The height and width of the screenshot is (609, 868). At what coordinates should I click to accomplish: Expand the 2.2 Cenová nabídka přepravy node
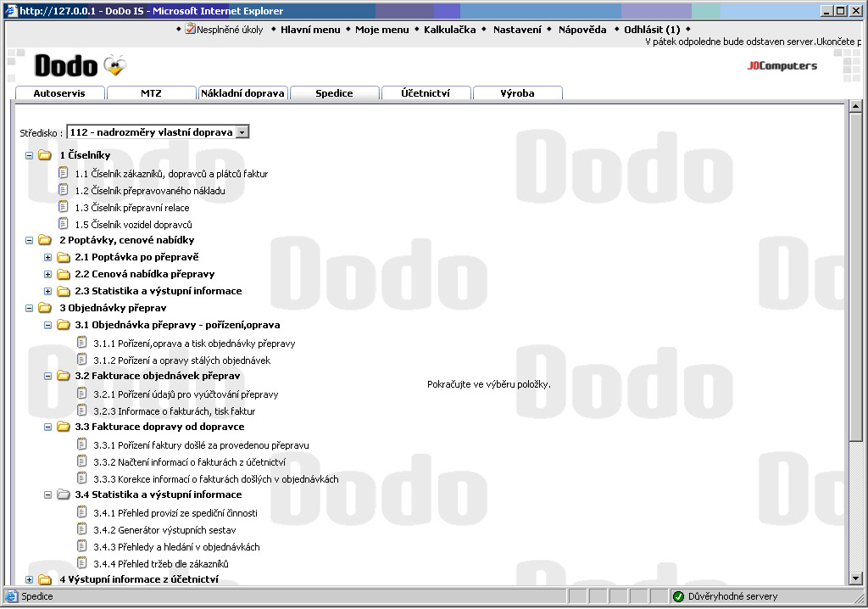(x=47, y=274)
